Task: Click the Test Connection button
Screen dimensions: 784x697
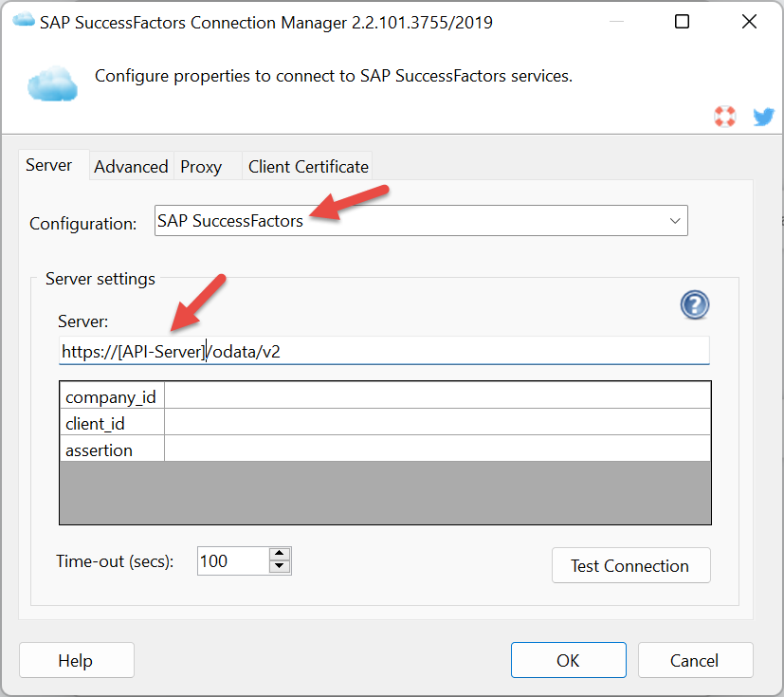Action: pos(631,565)
